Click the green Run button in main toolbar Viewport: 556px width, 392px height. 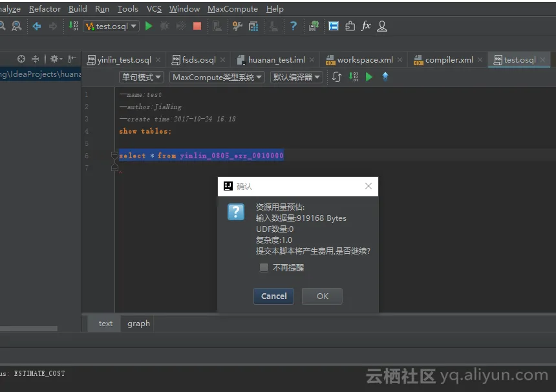click(x=149, y=26)
